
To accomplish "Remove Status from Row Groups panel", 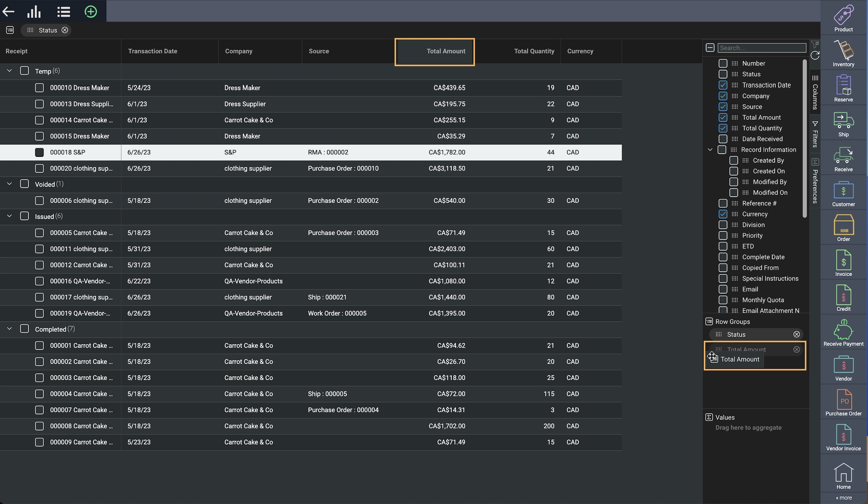I will pos(796,334).
